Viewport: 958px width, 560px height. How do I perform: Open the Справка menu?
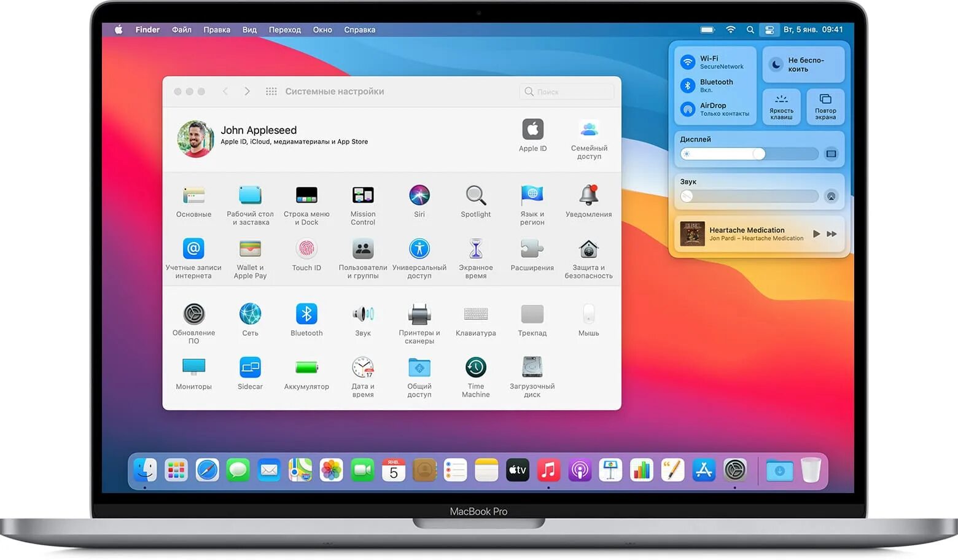(360, 29)
